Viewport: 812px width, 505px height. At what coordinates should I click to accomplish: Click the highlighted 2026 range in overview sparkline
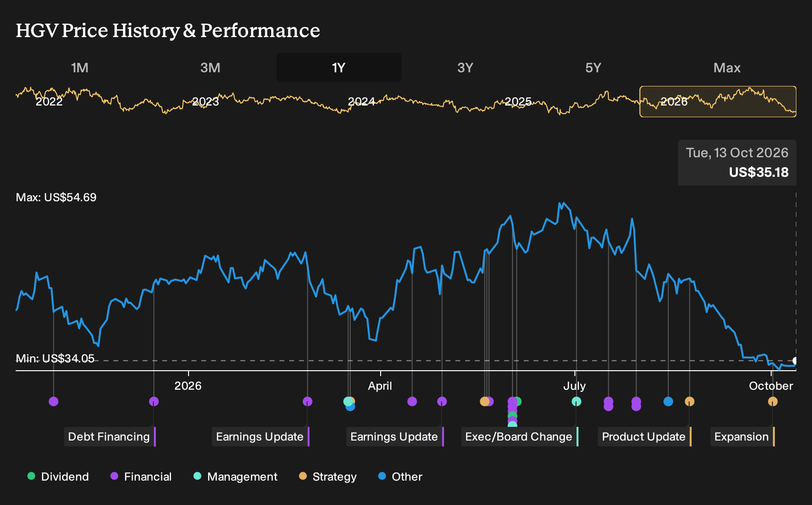[x=718, y=102]
